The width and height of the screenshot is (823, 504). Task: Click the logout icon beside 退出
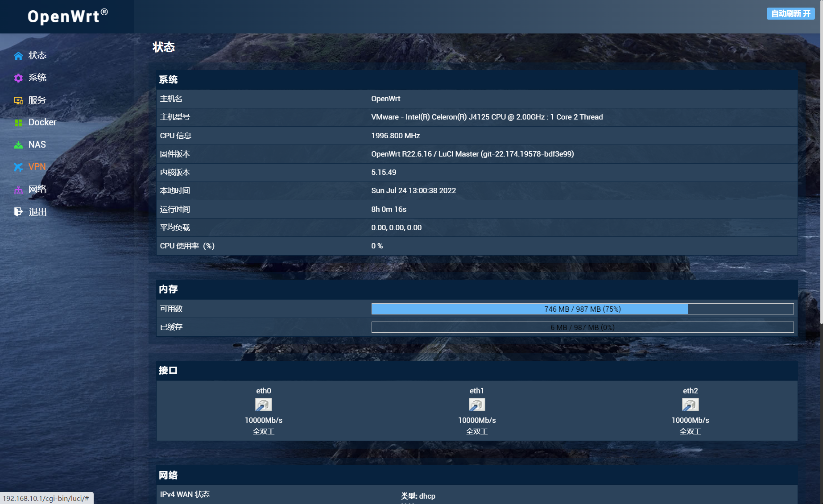coord(18,212)
